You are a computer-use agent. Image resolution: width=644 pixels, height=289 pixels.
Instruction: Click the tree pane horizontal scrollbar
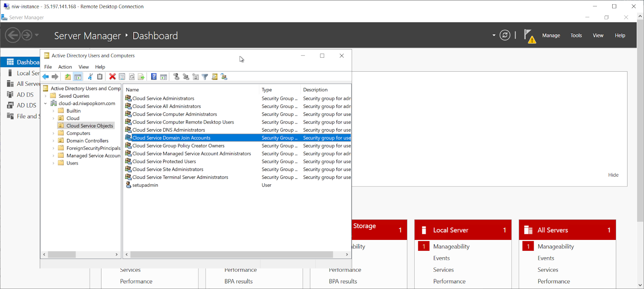coord(62,254)
